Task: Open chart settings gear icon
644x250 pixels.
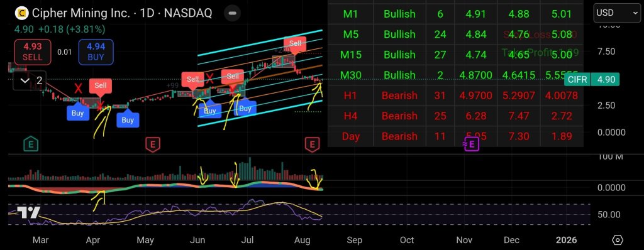Action: tap(618, 240)
